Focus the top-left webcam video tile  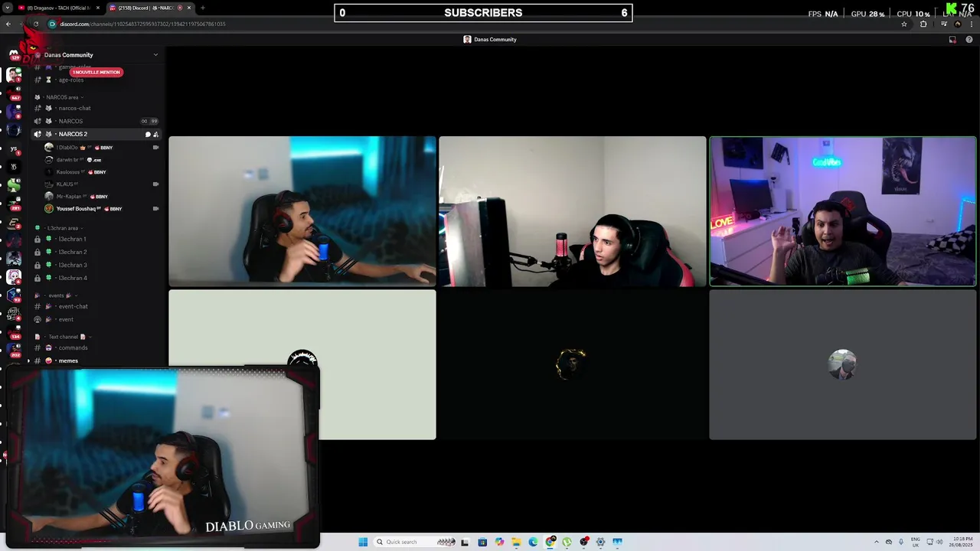[302, 211]
